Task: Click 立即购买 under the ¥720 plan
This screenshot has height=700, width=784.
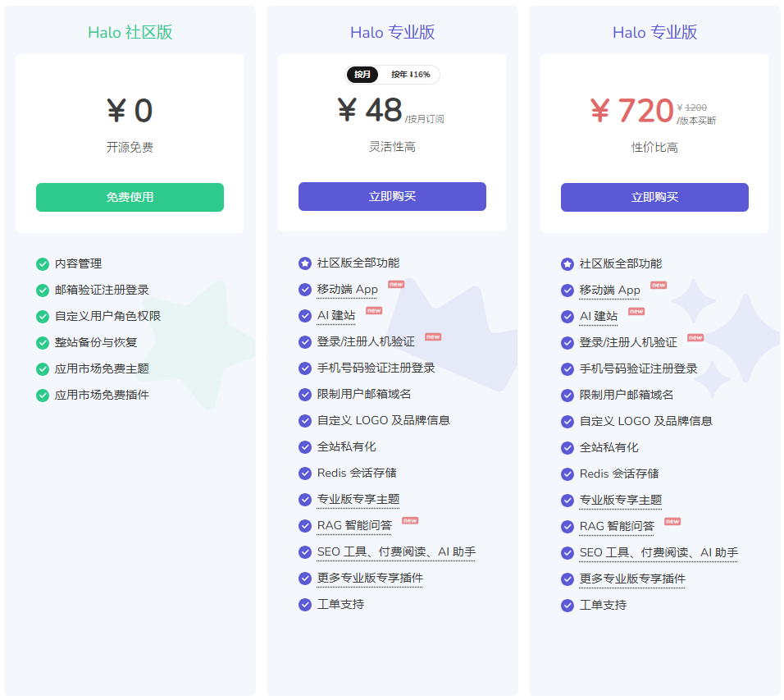Action: (x=654, y=197)
